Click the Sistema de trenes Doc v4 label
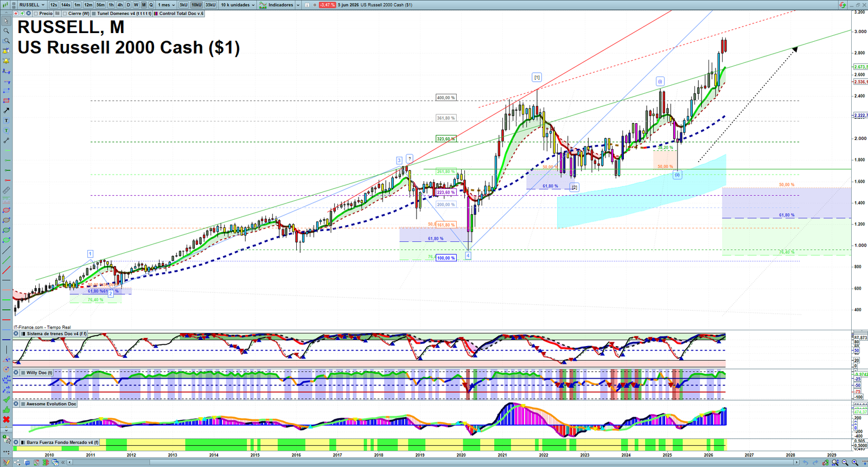868x467 pixels. [x=56, y=334]
